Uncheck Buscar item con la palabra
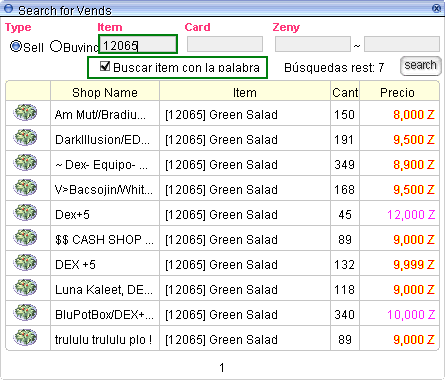The image size is (445, 380). click(x=105, y=66)
